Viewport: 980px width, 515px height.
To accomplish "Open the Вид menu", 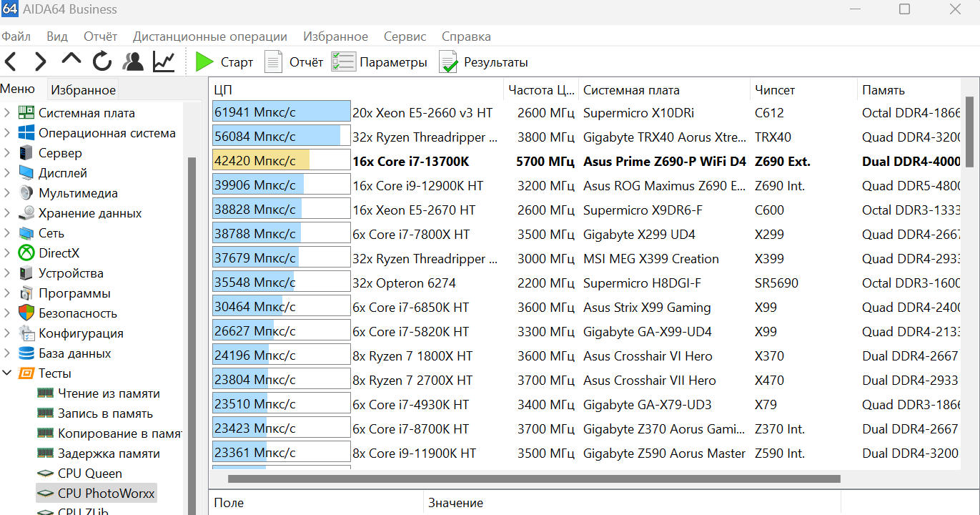I will coord(57,36).
